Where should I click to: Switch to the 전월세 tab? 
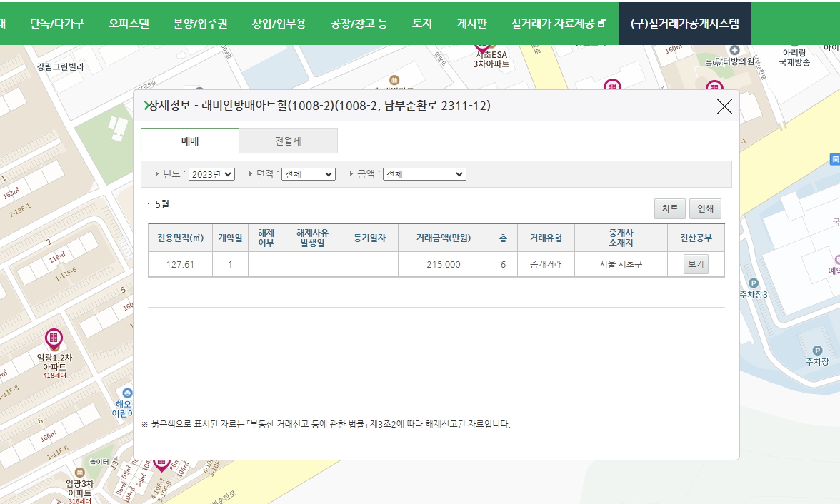[x=288, y=141]
